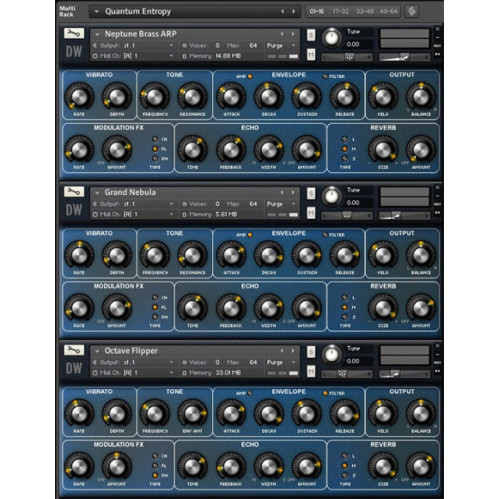The height and width of the screenshot is (499, 500).
Task: Adjust the Octave Flipper pan slider
Action: [347, 374]
